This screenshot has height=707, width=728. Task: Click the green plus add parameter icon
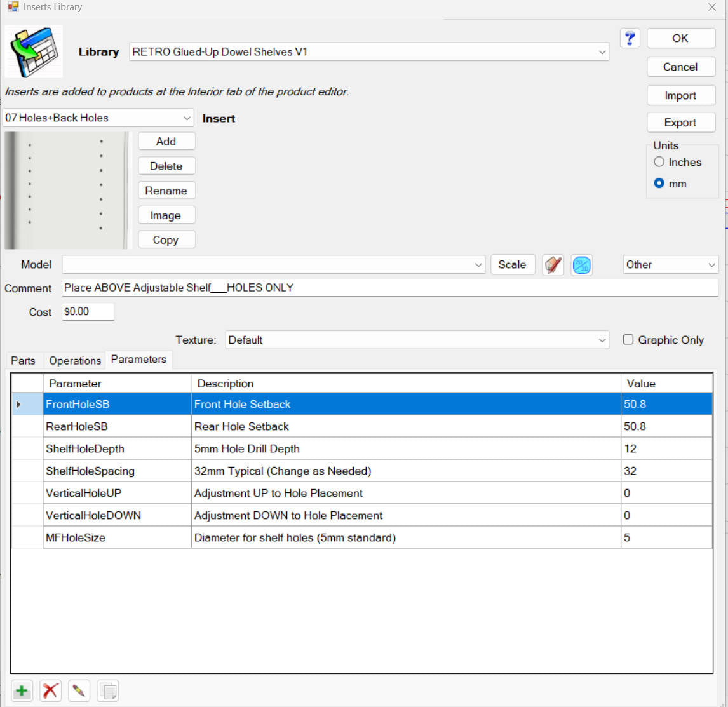click(x=22, y=690)
